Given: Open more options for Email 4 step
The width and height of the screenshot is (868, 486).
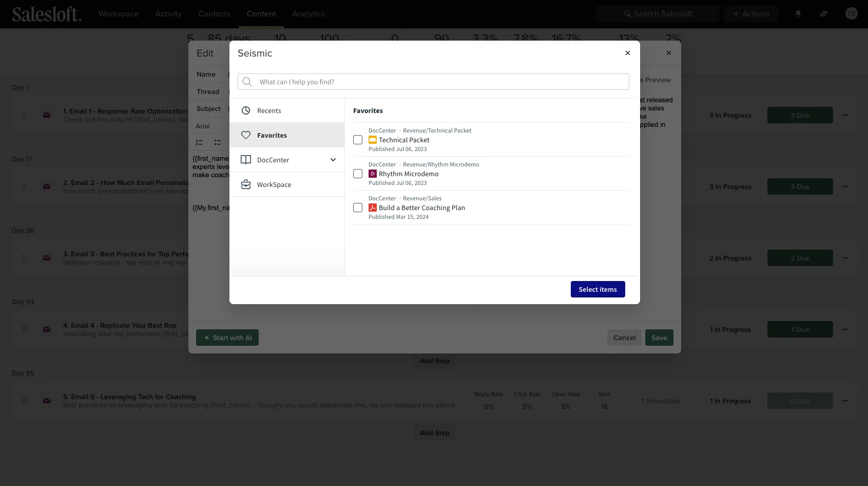Looking at the screenshot, I should click(x=845, y=329).
